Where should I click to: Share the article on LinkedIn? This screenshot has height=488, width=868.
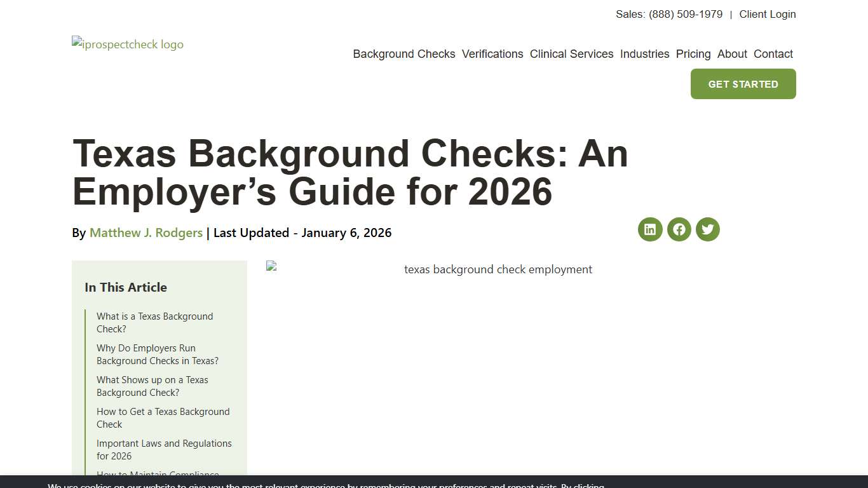(x=649, y=229)
